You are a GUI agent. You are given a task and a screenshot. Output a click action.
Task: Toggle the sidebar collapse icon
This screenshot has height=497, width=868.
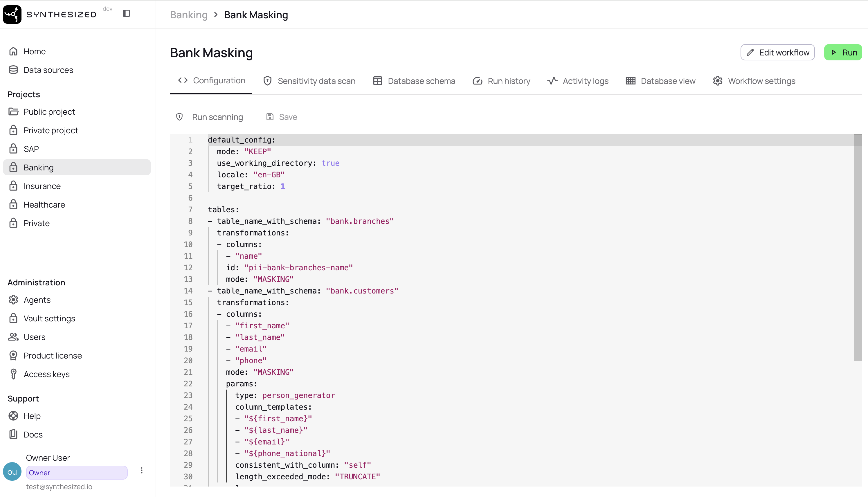coord(126,13)
